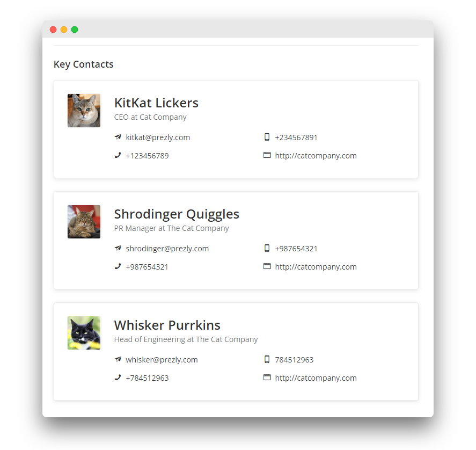Click the mobile phone icon next to +234567891
The height and width of the screenshot is (450, 476).
point(267,137)
